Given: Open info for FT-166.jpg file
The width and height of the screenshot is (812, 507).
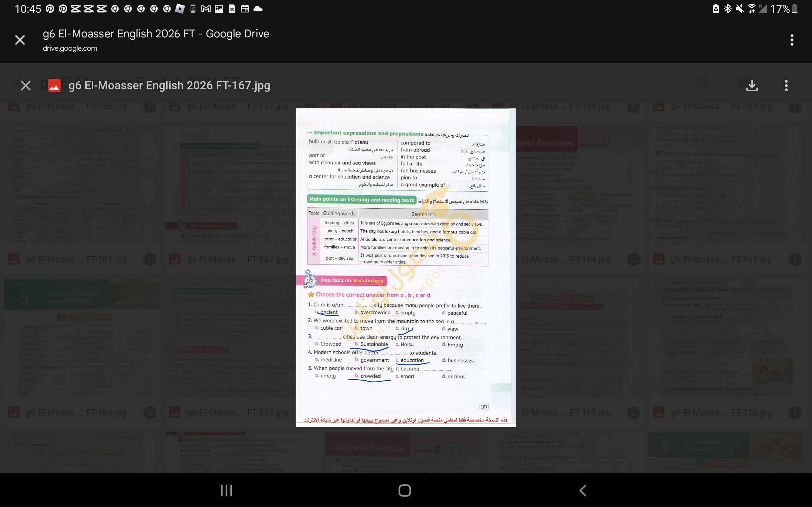Looking at the screenshot, I should 150,413.
